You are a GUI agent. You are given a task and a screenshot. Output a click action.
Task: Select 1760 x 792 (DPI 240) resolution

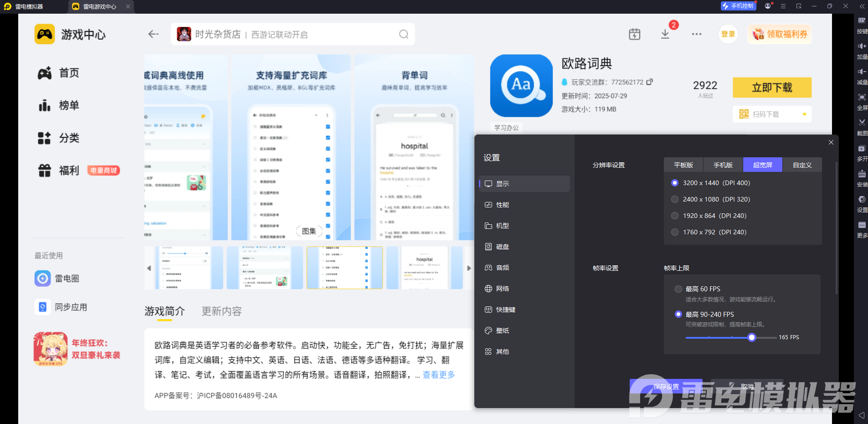coord(675,232)
